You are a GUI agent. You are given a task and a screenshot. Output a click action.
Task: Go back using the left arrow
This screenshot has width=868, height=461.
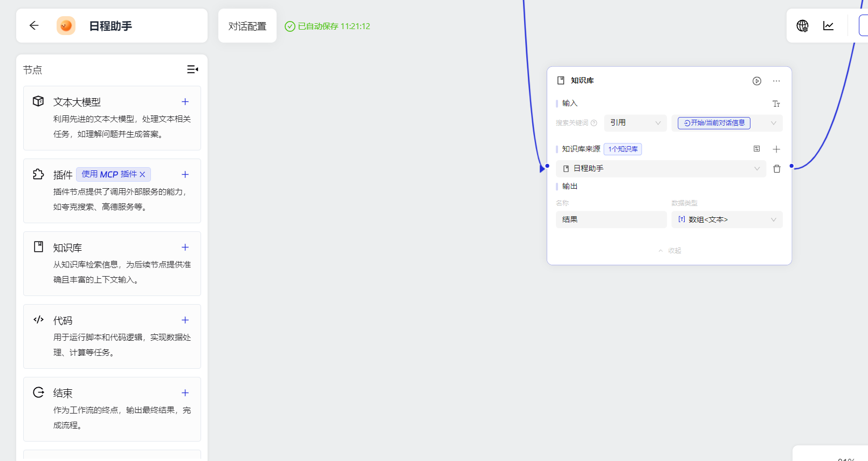click(34, 25)
